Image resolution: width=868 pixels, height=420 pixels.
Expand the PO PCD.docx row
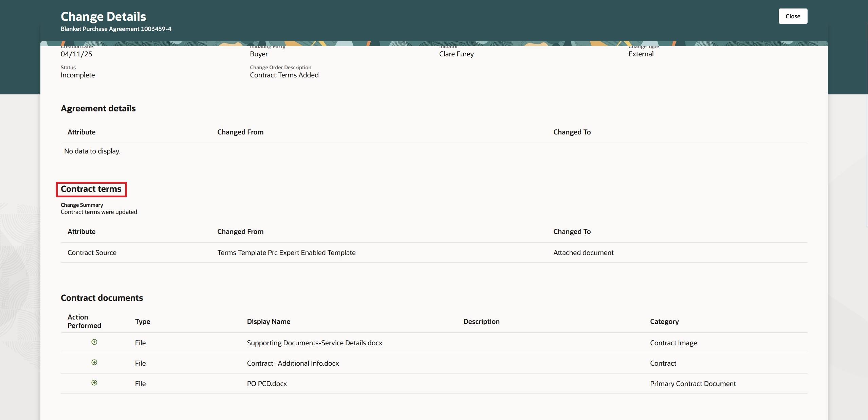(94, 383)
